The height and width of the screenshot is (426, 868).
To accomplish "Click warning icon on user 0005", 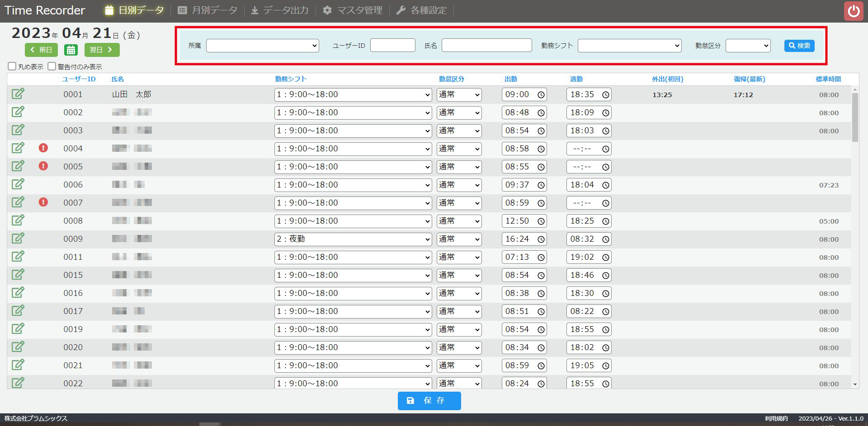I will (43, 166).
